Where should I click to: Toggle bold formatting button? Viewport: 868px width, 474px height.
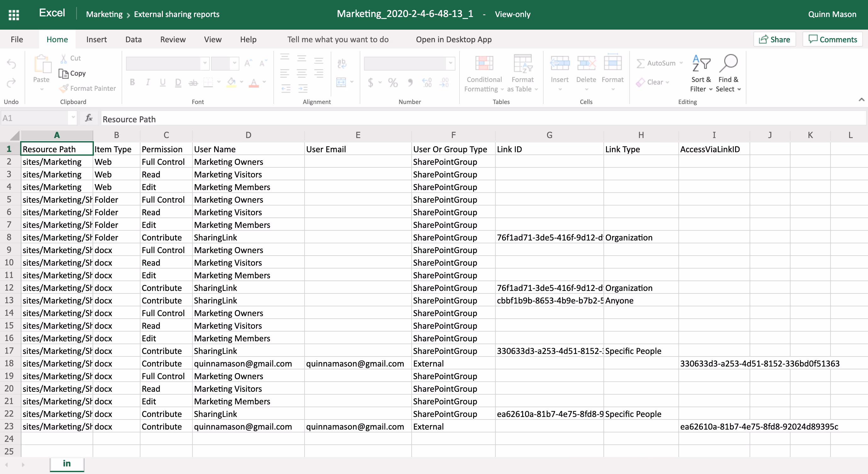[132, 82]
